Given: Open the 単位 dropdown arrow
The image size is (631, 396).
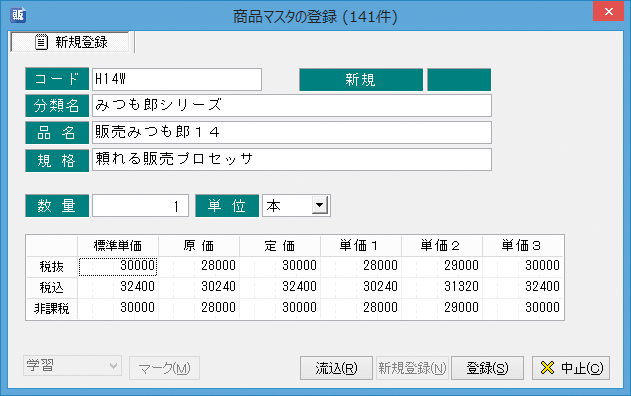Looking at the screenshot, I should (320, 205).
